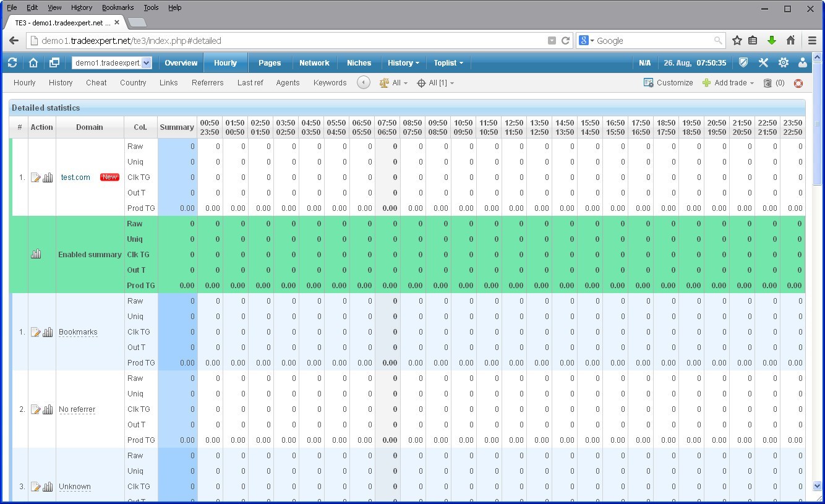Image resolution: width=825 pixels, height=504 pixels.
Task: Open the Country sub-tab
Action: [x=133, y=83]
